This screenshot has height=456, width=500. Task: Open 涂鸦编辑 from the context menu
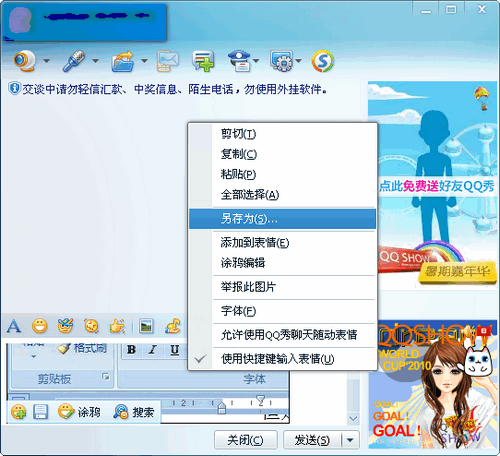[283, 263]
